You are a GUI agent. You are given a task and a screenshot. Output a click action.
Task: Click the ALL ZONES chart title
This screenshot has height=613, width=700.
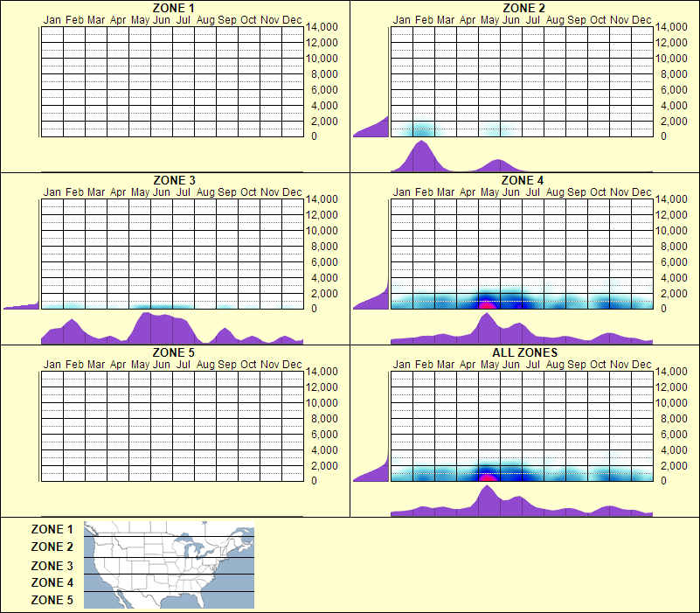tap(524, 352)
